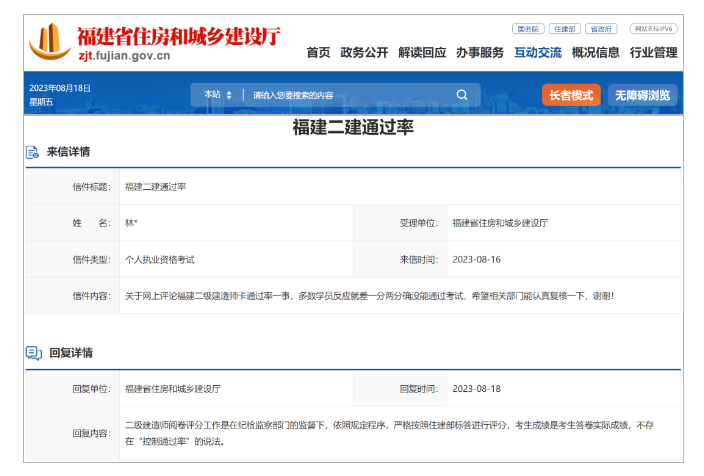Image resolution: width=704 pixels, height=476 pixels.
Task: Navigate to 行业管理
Action: 654,53
